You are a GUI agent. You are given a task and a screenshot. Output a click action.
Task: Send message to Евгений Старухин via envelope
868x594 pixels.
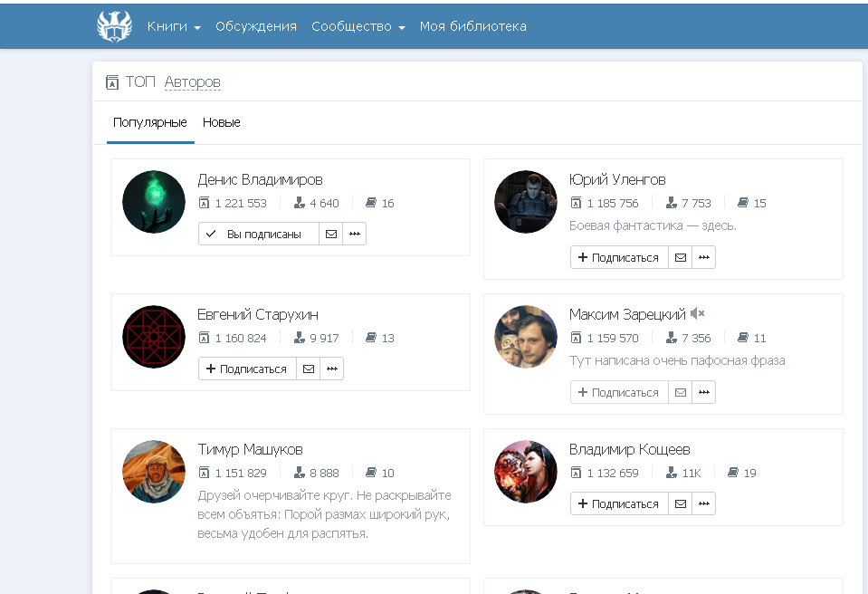point(308,369)
